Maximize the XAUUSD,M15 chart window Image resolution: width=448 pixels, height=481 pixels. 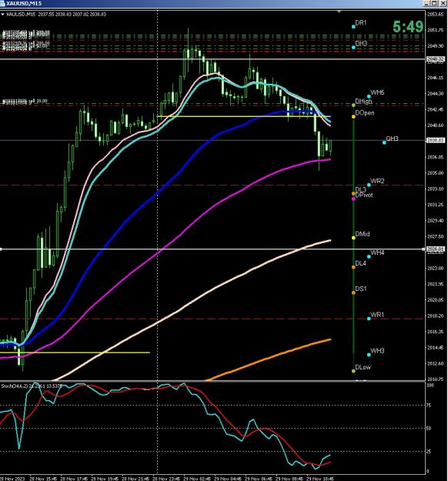(434, 3)
